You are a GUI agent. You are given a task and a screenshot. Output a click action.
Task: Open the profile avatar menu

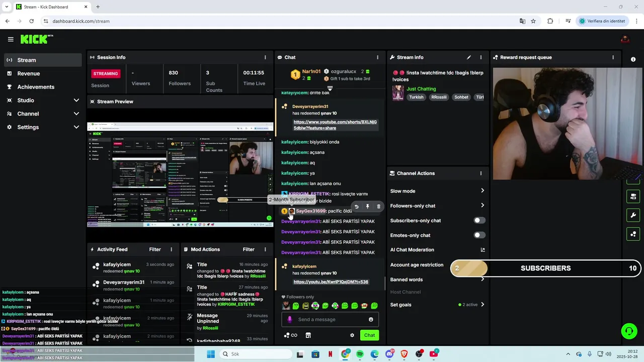[x=625, y=39]
